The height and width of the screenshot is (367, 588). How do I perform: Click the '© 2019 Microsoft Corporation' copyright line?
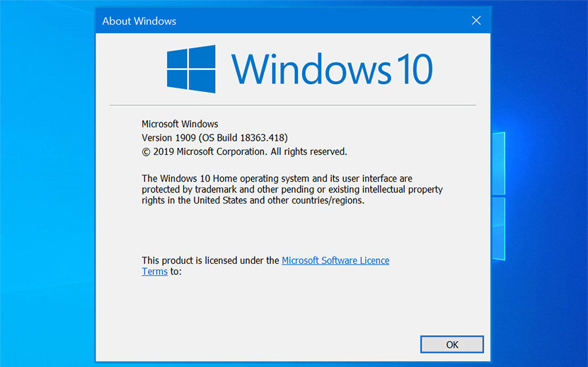pos(245,152)
